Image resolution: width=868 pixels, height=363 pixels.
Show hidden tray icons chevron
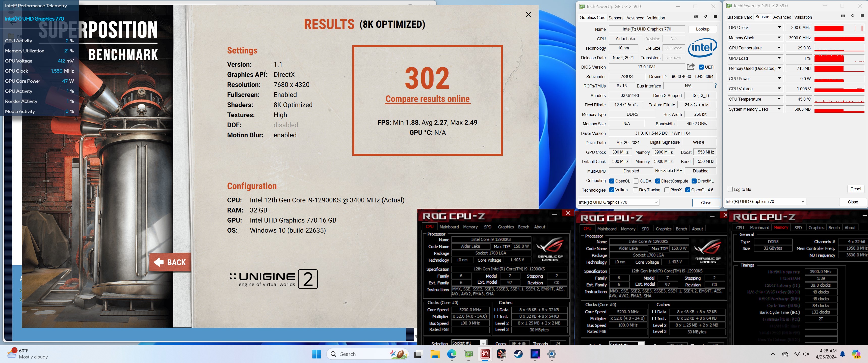(773, 354)
